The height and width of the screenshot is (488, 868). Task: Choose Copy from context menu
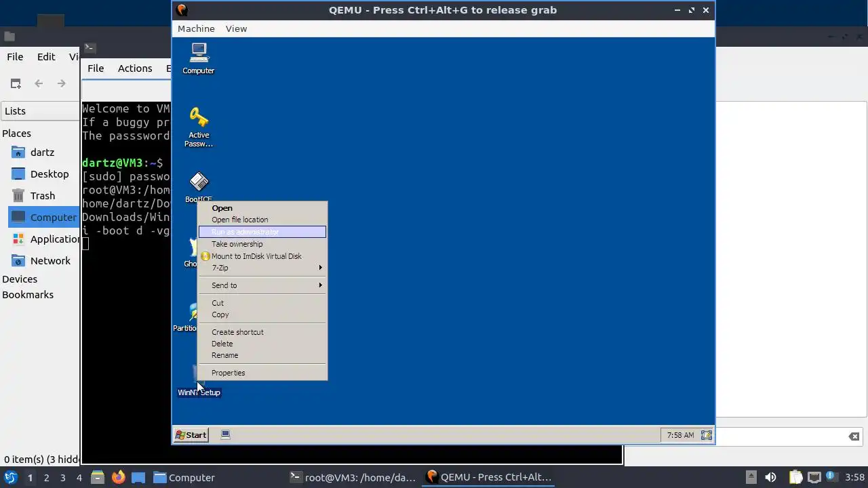(x=262, y=314)
